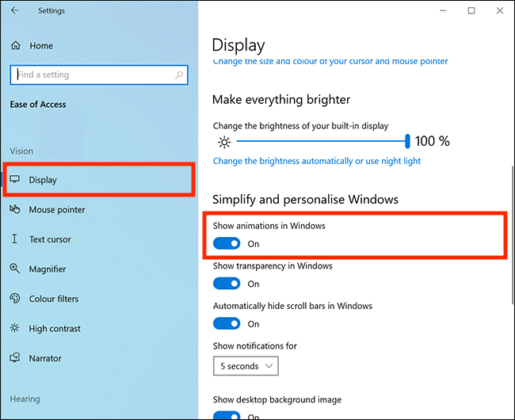Screen dimensions: 515x420
Task: Open change cursor size and colour link
Action: click(x=330, y=61)
